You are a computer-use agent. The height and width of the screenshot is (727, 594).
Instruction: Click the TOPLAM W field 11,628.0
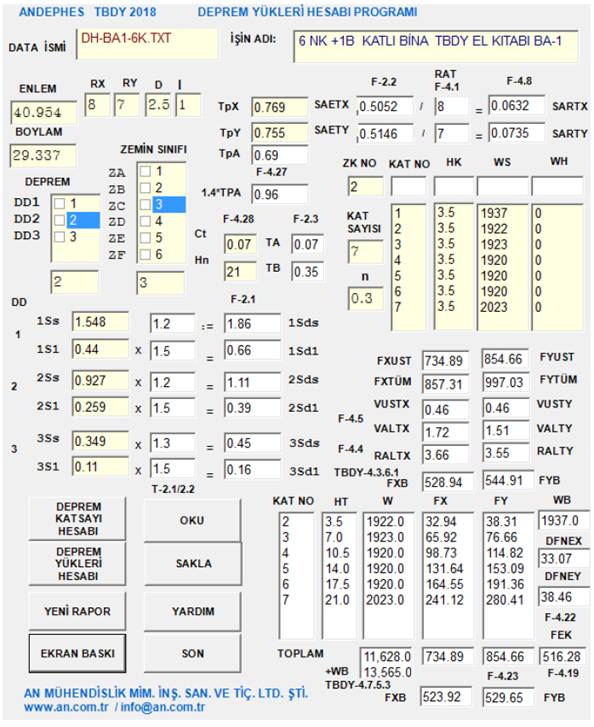386,657
